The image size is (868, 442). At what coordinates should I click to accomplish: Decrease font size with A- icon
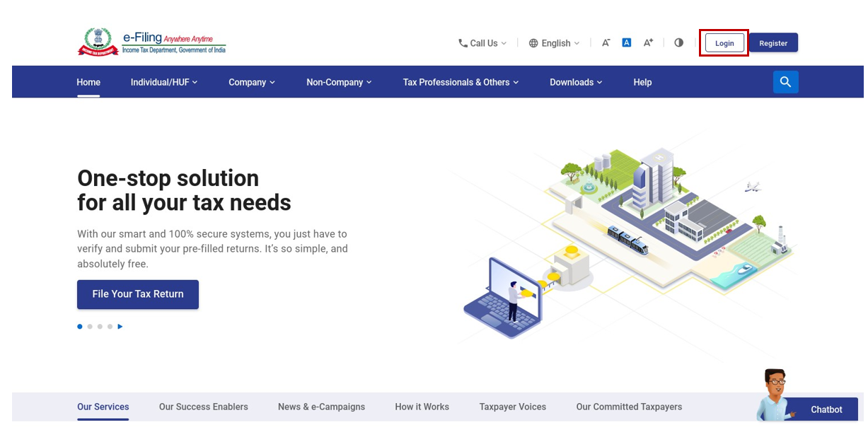606,43
